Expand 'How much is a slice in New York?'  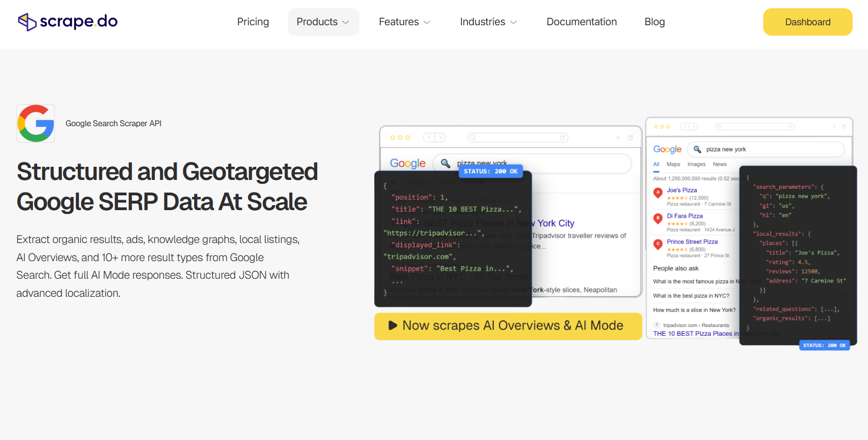point(695,310)
